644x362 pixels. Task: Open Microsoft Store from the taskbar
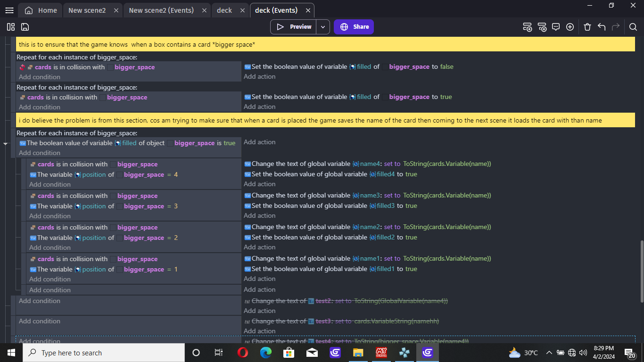point(289,353)
